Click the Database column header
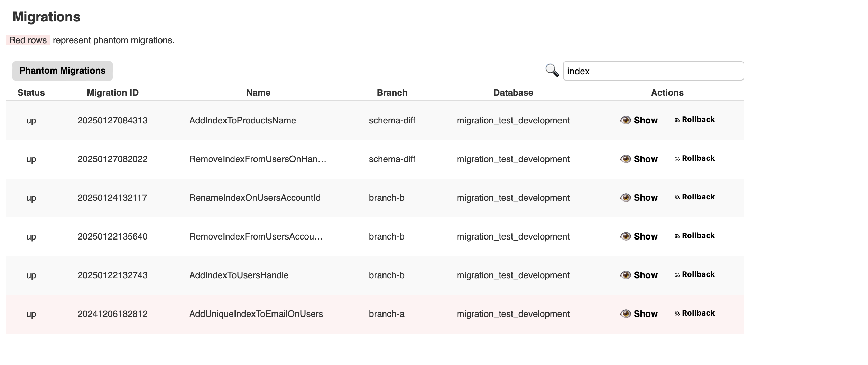 click(x=513, y=93)
